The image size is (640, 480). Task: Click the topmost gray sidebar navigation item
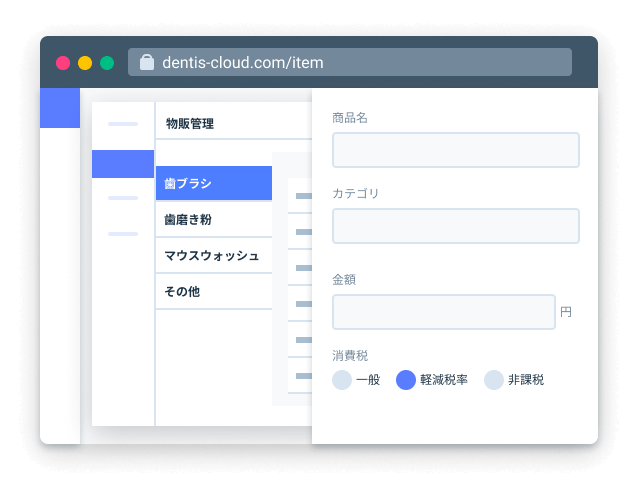pos(123,124)
